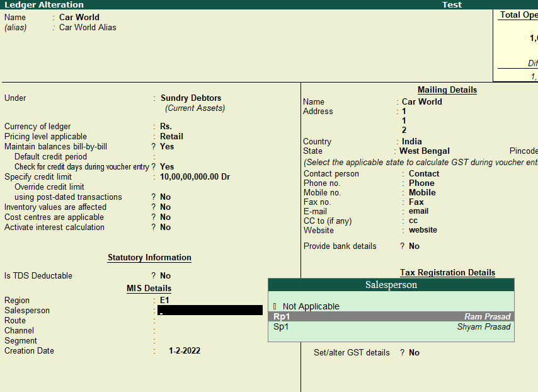Click the Car World Alias field
The width and height of the screenshot is (538, 392).
tap(88, 27)
